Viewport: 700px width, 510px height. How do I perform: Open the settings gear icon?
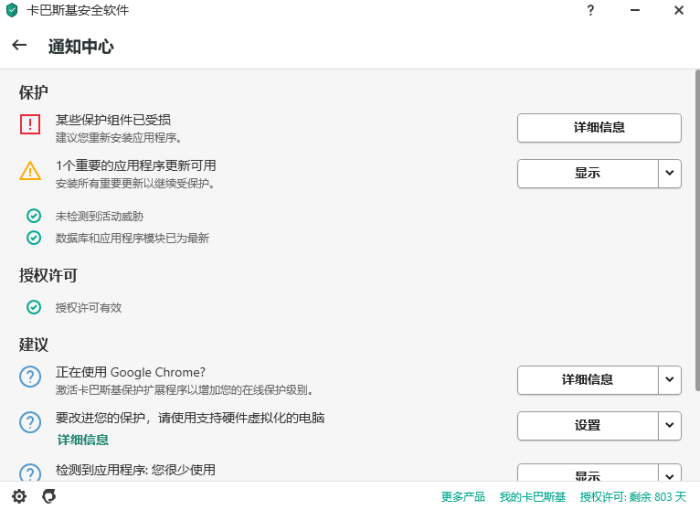click(19, 496)
